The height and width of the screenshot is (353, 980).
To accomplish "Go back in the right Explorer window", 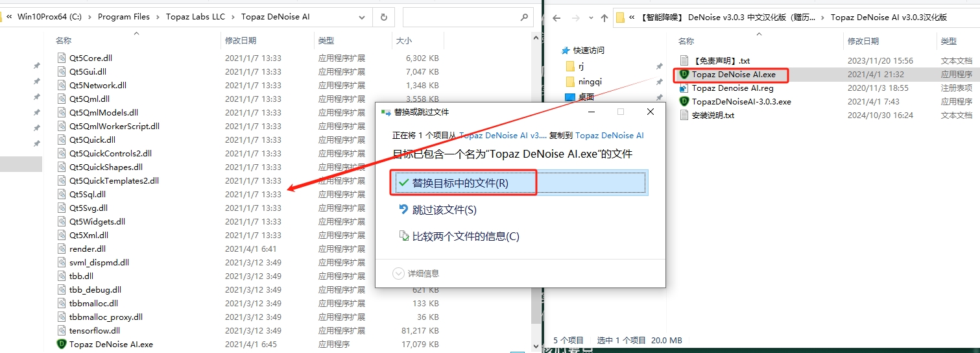I will 556,18.
